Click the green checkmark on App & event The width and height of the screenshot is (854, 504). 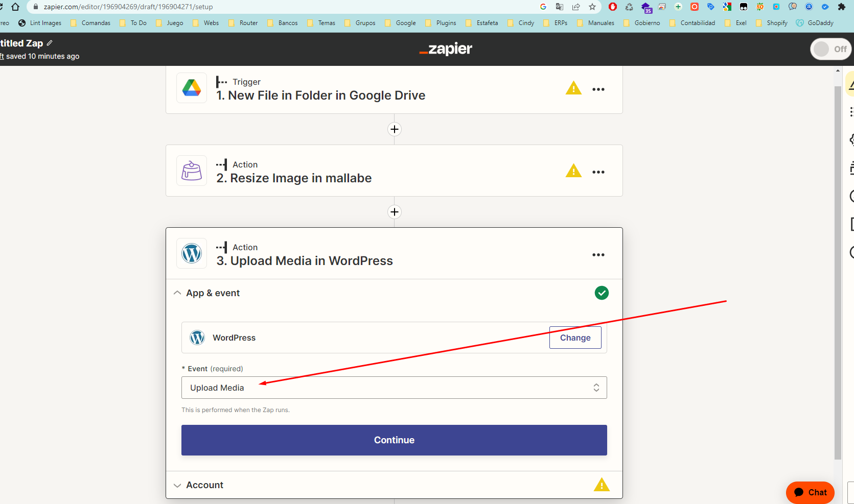602,293
